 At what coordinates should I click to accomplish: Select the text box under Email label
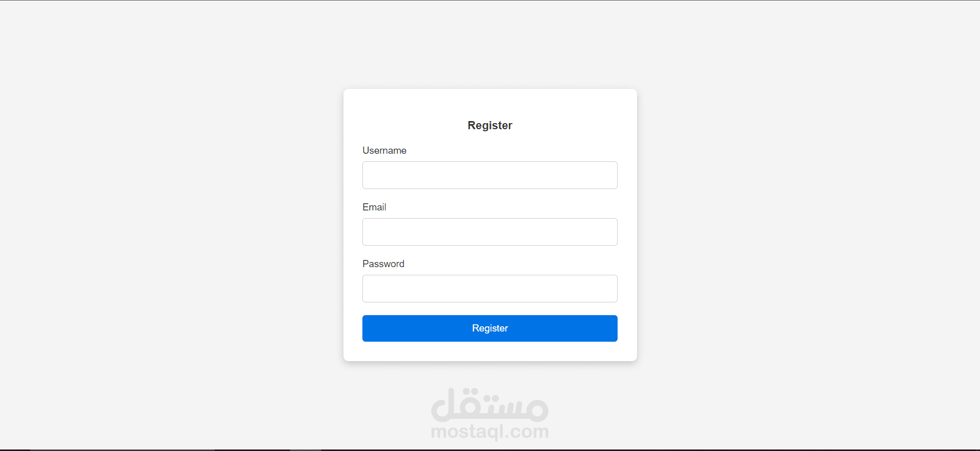tap(490, 232)
